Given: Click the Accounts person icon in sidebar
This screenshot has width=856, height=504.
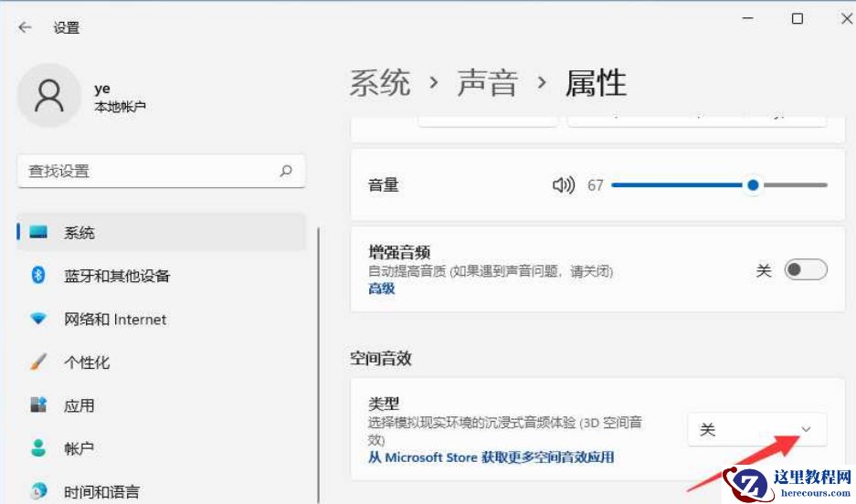Looking at the screenshot, I should pyautogui.click(x=38, y=447).
